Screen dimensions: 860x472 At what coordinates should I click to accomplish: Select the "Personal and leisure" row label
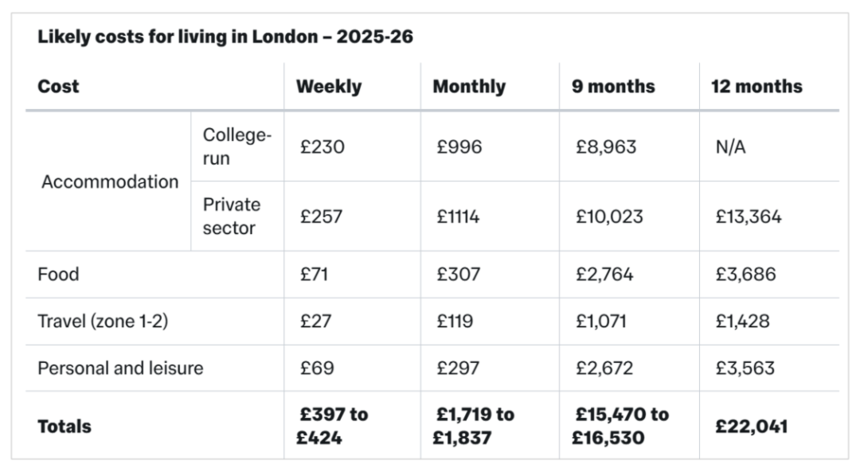tap(120, 368)
